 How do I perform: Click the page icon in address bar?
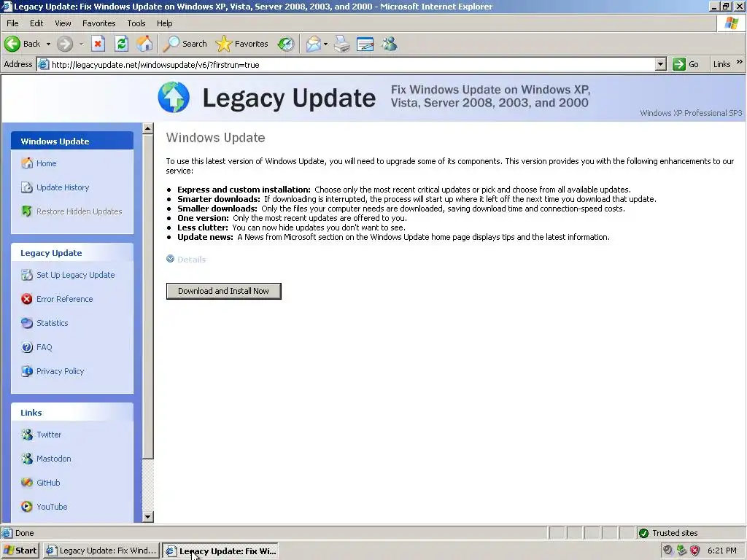click(43, 64)
